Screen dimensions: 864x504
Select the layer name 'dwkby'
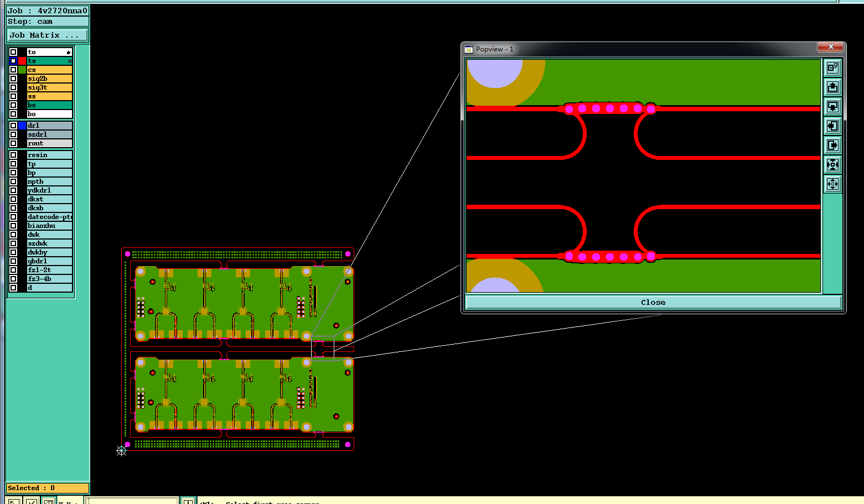pos(50,252)
